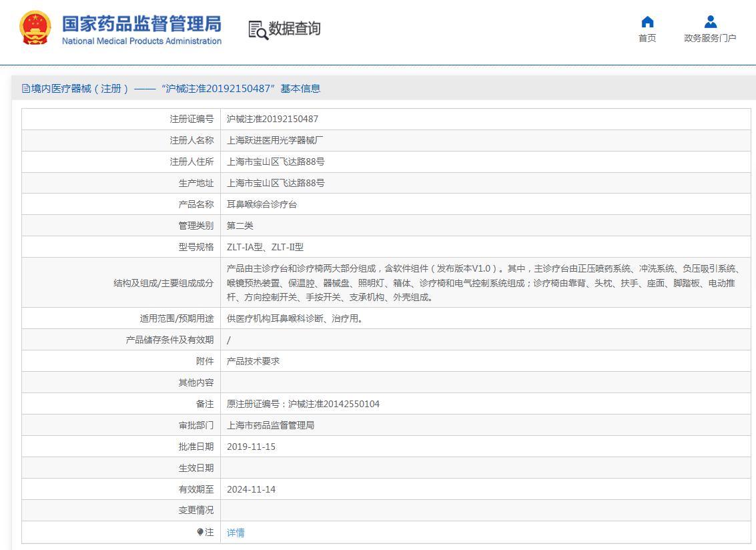The height and width of the screenshot is (550, 756).
Task: Click the 结构及组成/主要组成成分 label
Action: coord(163,283)
